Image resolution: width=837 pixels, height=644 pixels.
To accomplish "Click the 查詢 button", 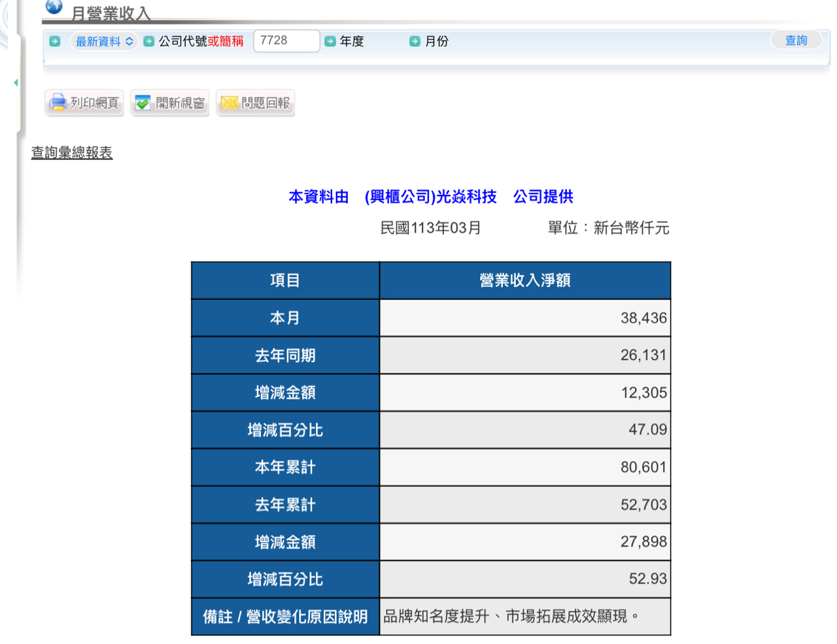I will tap(796, 40).
